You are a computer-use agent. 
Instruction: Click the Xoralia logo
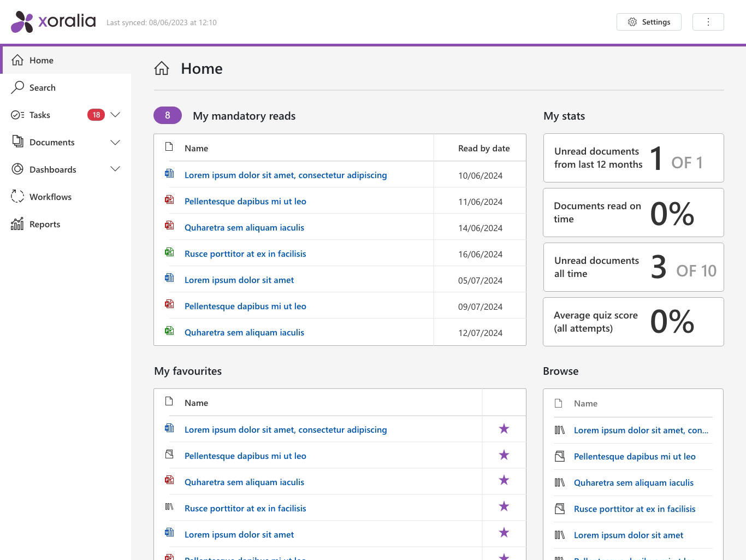coord(54,22)
